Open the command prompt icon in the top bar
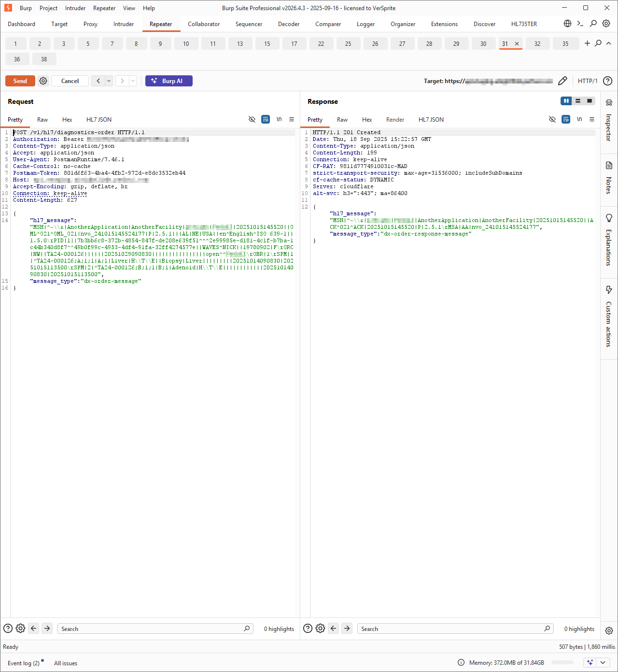618x672 pixels. tap(580, 24)
